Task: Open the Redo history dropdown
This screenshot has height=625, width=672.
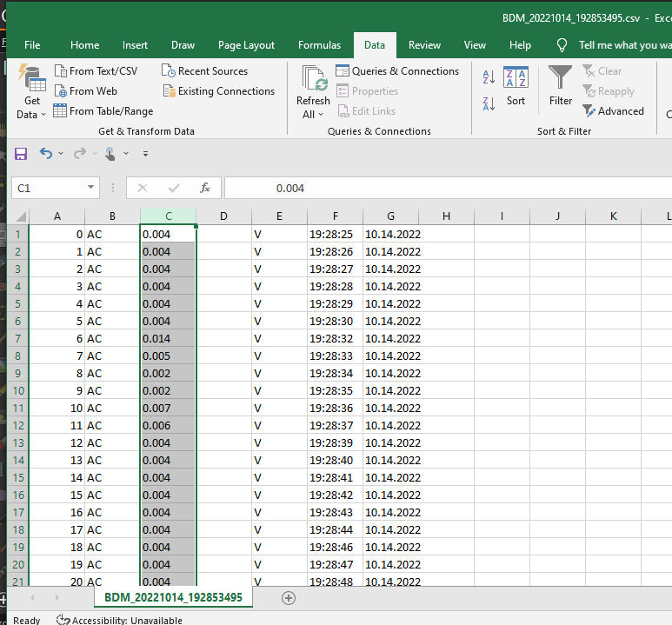Action: 95,154
